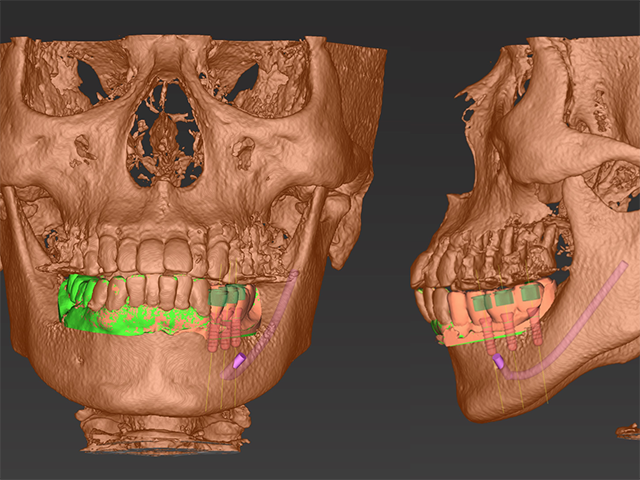Select the green sleeve blocks in the side view

click(504, 300)
